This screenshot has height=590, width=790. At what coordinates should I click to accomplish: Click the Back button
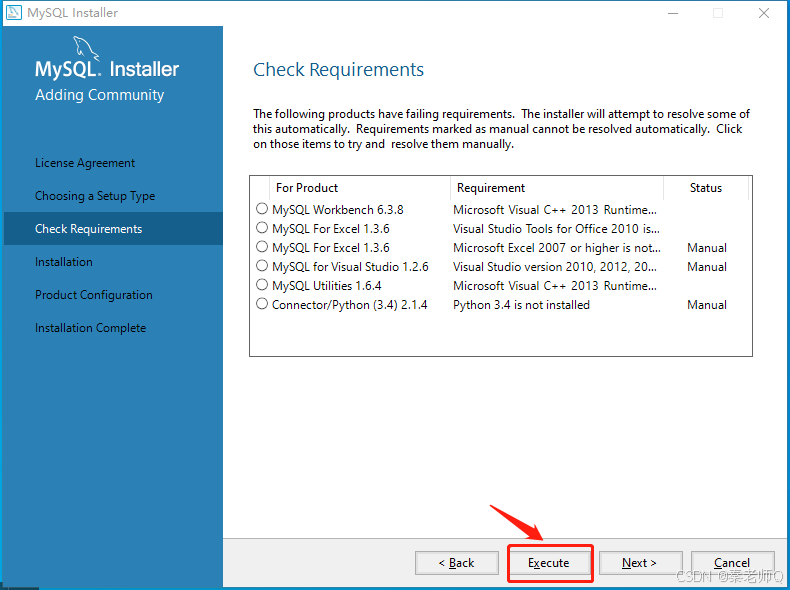point(456,563)
